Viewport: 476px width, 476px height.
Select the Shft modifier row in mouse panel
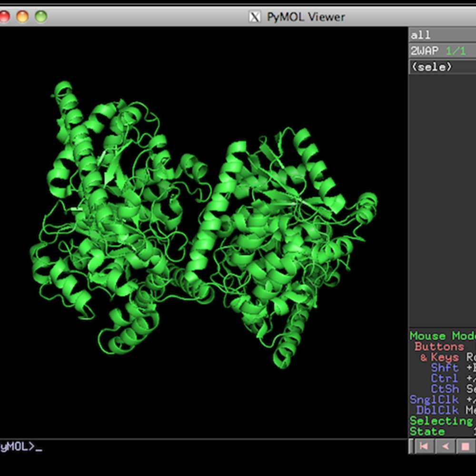(x=444, y=367)
